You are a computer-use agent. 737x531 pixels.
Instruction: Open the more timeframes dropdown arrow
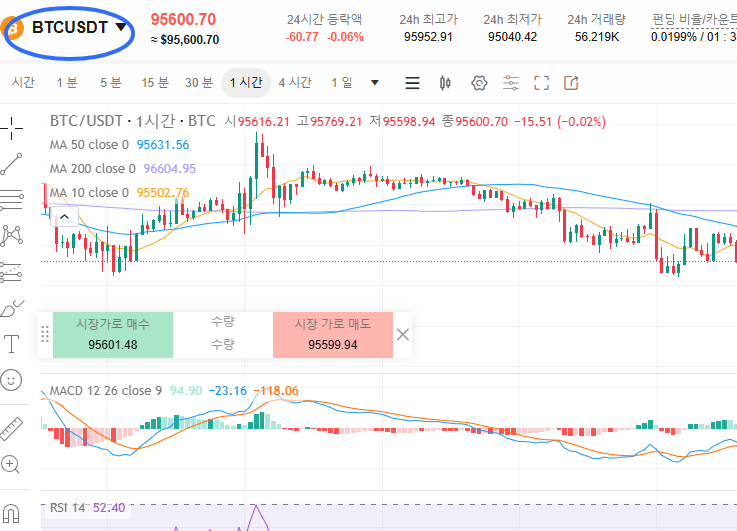pos(375,83)
